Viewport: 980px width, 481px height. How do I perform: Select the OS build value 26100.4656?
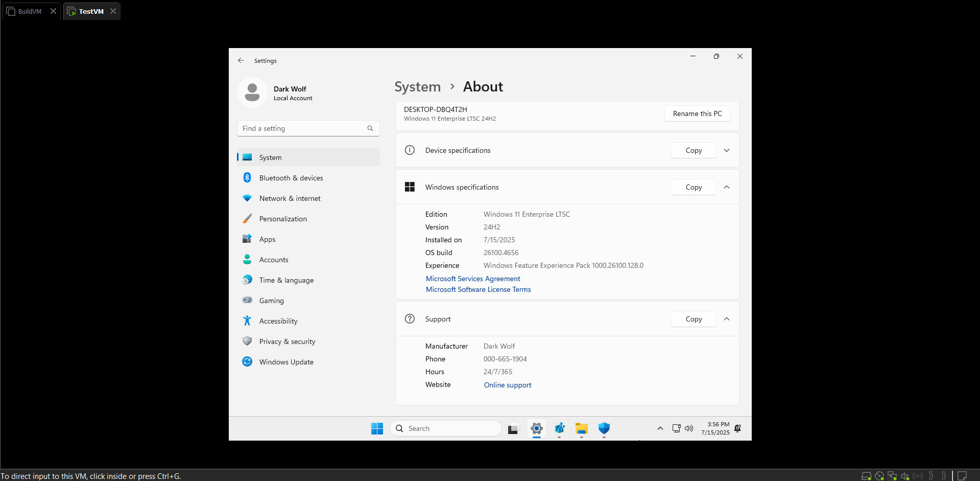pos(501,253)
